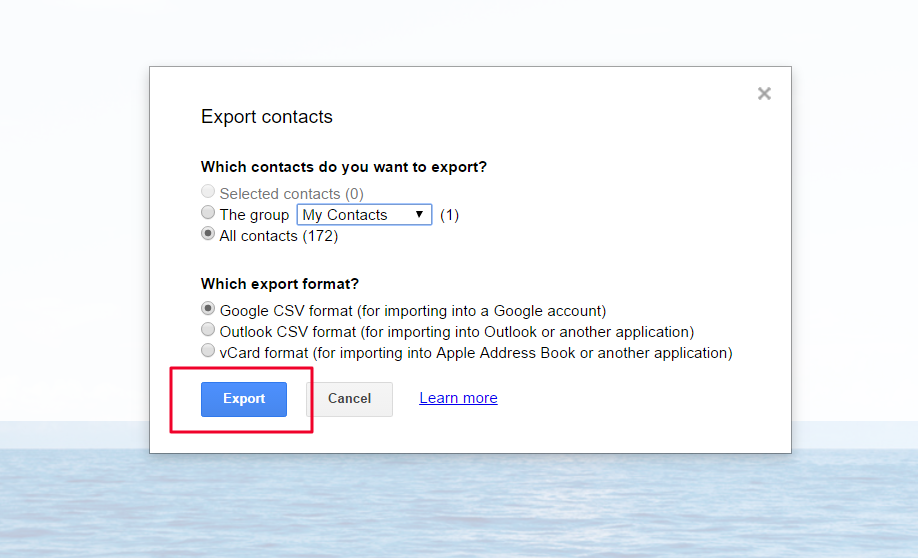Click the The group label text
Image resolution: width=918 pixels, height=558 pixels.
254,215
